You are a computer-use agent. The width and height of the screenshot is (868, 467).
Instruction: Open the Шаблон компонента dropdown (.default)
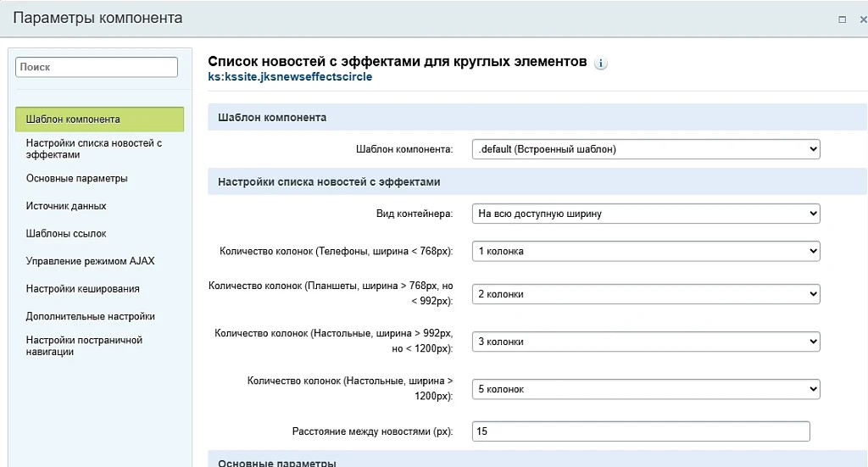pyautogui.click(x=645, y=149)
